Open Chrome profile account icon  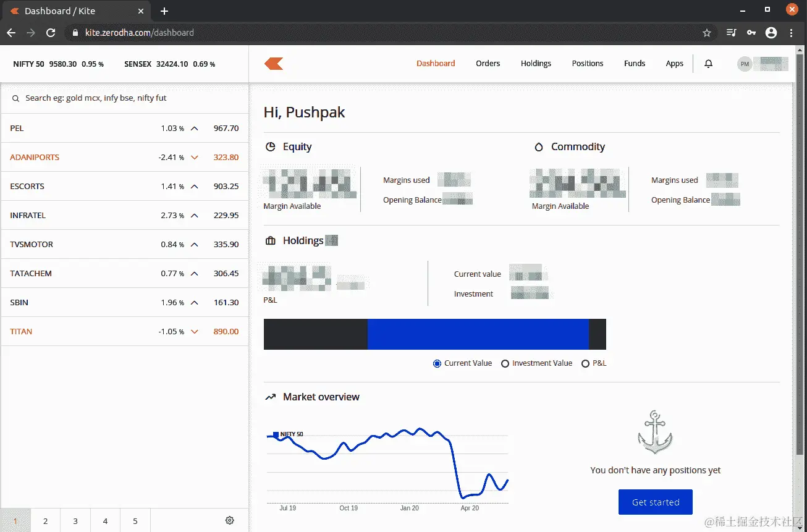(x=771, y=33)
